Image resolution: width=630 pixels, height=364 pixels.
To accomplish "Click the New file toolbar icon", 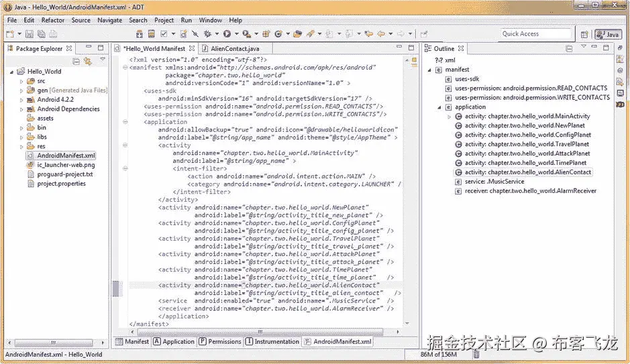I will [10, 34].
